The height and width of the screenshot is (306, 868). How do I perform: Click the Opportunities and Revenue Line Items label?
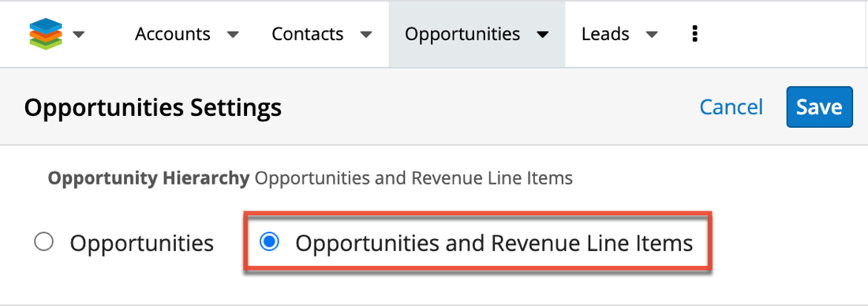[494, 244]
